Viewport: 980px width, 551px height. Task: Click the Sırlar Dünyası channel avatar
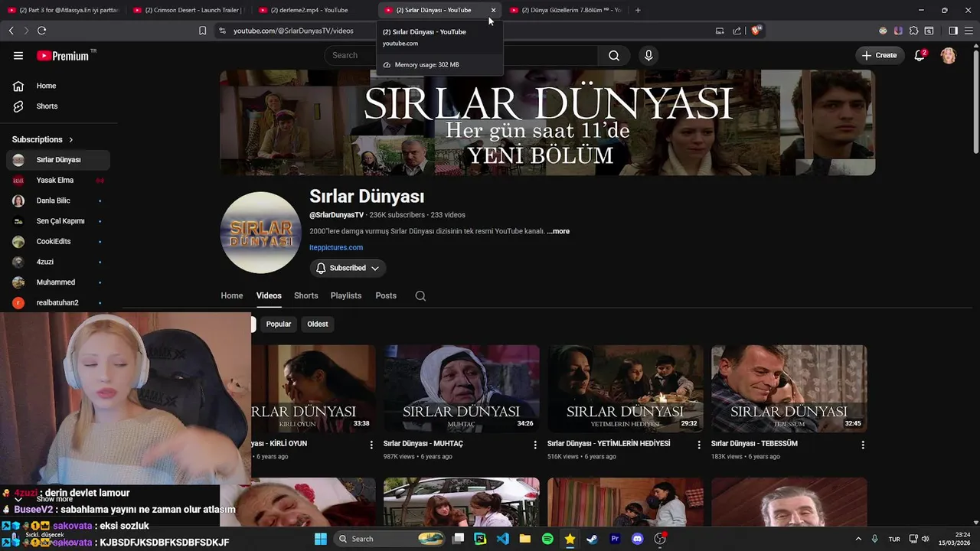coord(260,233)
